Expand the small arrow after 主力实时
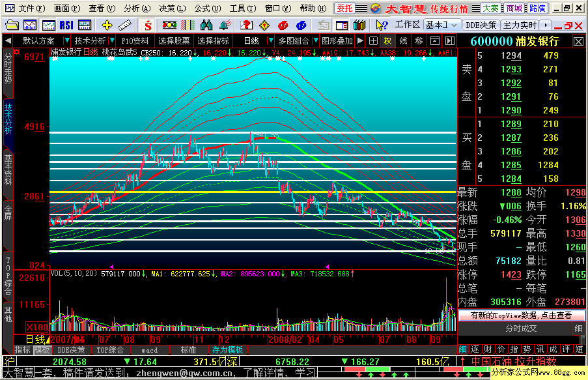Viewport: 588px width, 380px height. click(546, 25)
